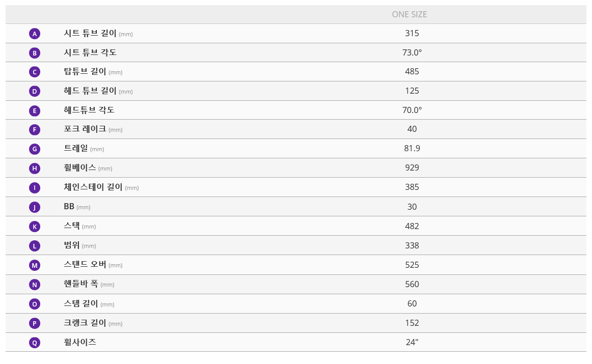Viewport: 592px width, 364px height.
Task: Click the purple B circle icon
Action: pyautogui.click(x=35, y=53)
